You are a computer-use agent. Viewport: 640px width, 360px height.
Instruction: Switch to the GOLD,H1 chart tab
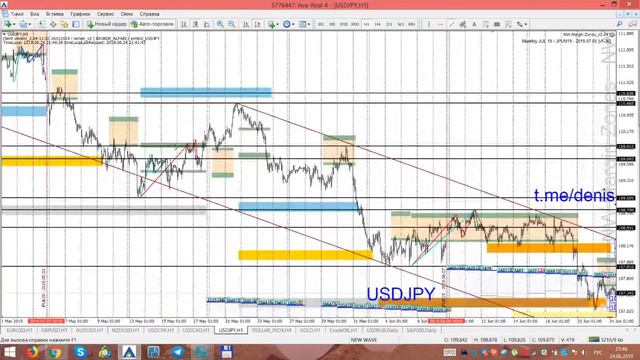click(x=310, y=330)
